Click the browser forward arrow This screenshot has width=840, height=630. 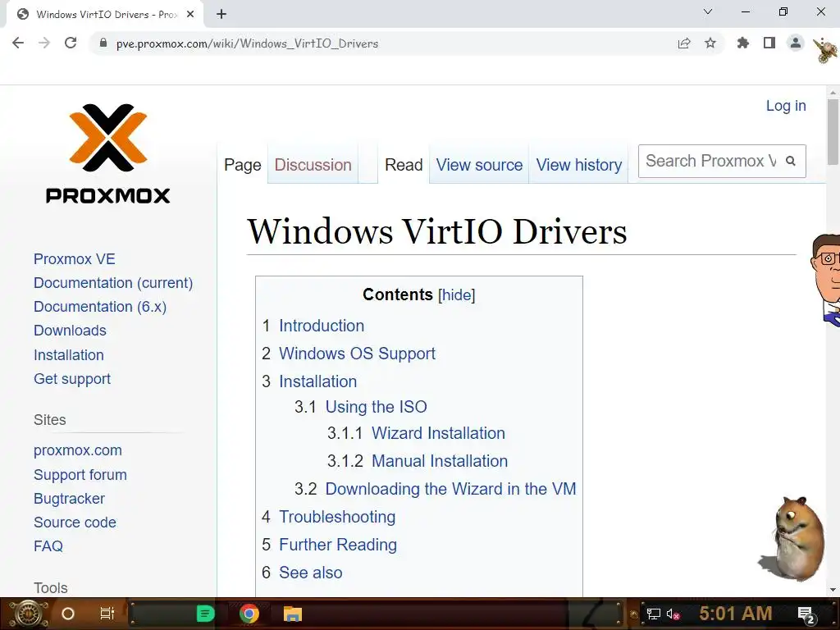pyautogui.click(x=44, y=43)
